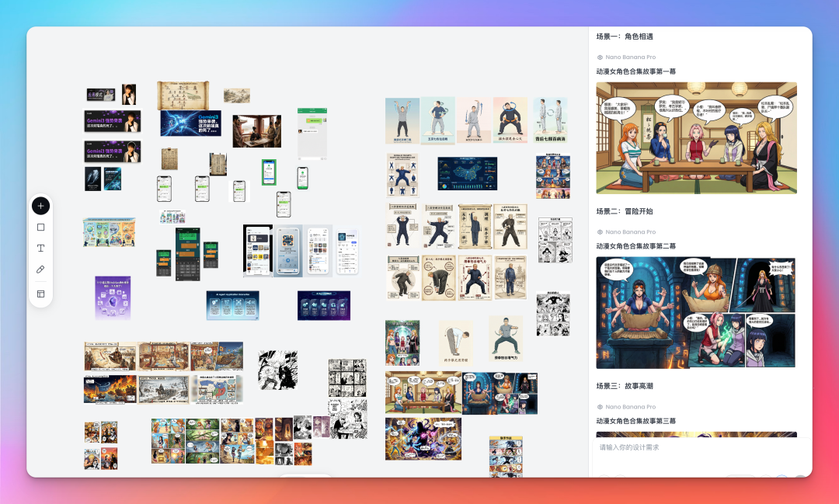Select the green WeChat chat screenshot
Image resolution: width=839 pixels, height=504 pixels.
click(312, 134)
